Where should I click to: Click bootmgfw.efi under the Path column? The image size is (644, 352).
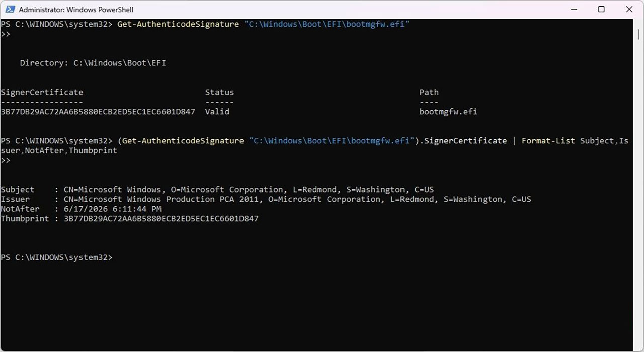pos(448,112)
